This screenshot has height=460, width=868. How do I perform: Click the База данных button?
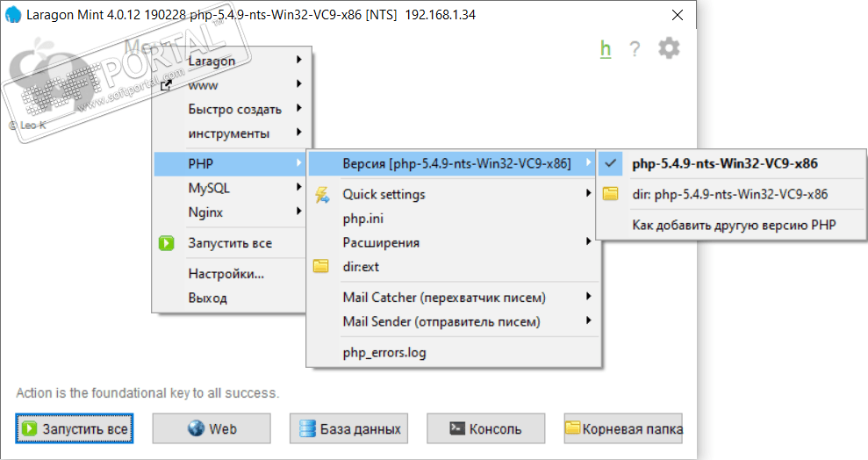coord(350,429)
